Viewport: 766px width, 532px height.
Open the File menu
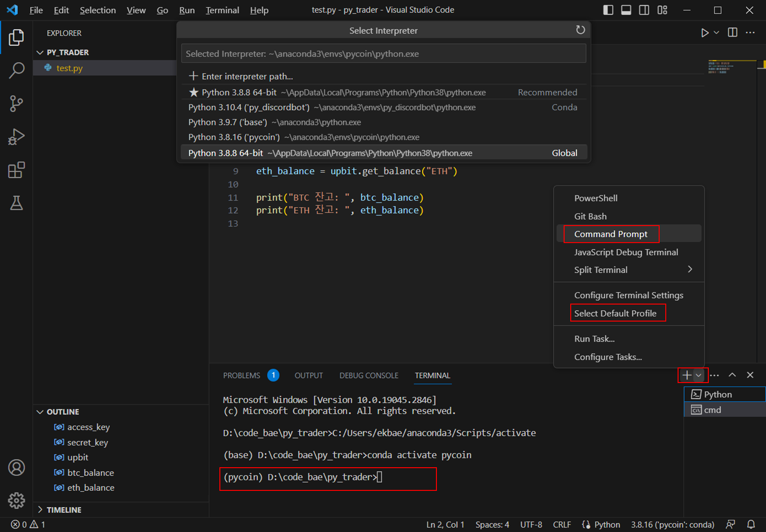[x=36, y=10]
